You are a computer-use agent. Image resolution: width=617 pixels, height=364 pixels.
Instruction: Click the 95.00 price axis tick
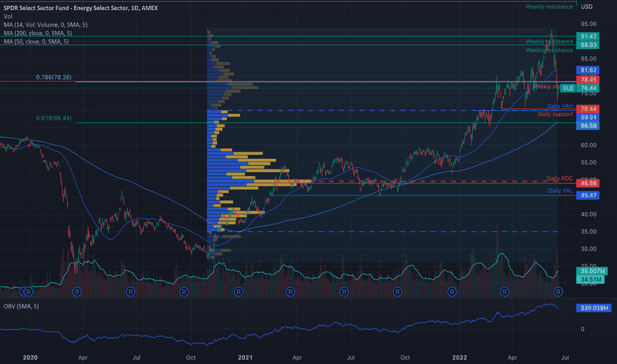pyautogui.click(x=589, y=24)
